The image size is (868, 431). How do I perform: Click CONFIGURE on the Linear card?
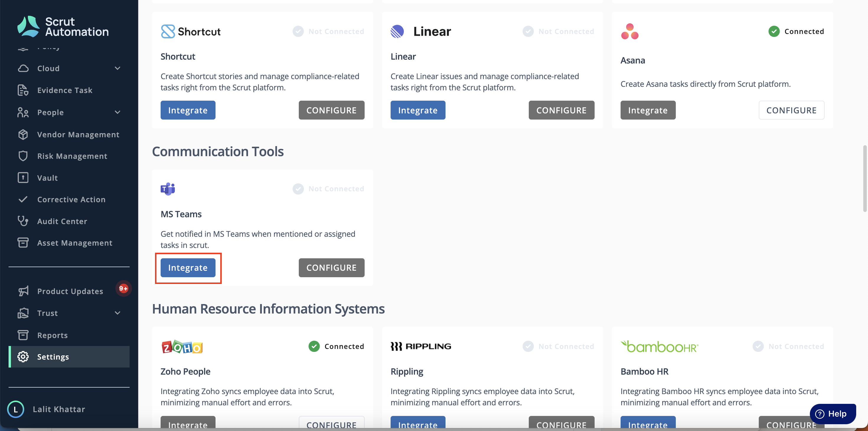(x=561, y=110)
